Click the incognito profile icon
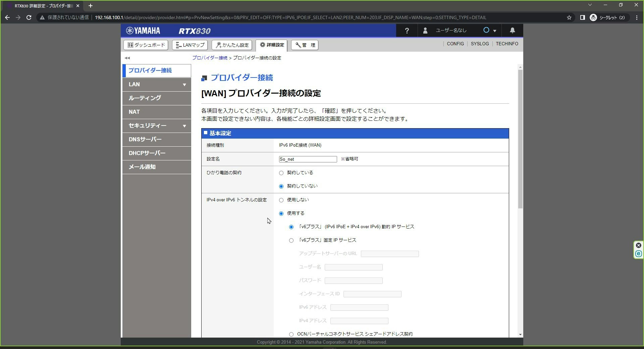644x349 pixels. point(593,17)
